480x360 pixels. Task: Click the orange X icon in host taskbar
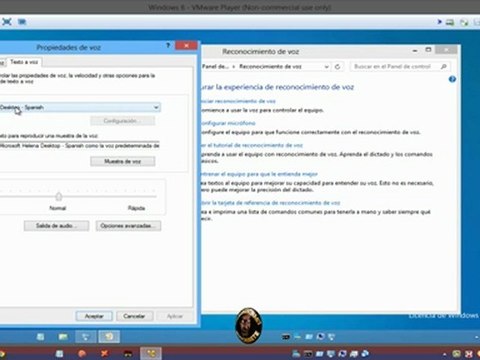pyautogui.click(x=104, y=353)
